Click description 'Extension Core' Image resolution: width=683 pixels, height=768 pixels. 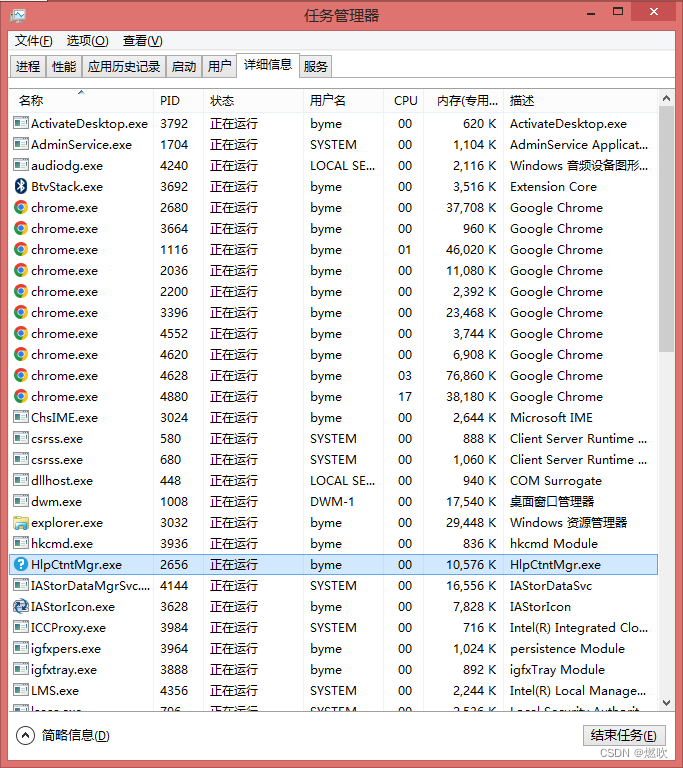(553, 186)
